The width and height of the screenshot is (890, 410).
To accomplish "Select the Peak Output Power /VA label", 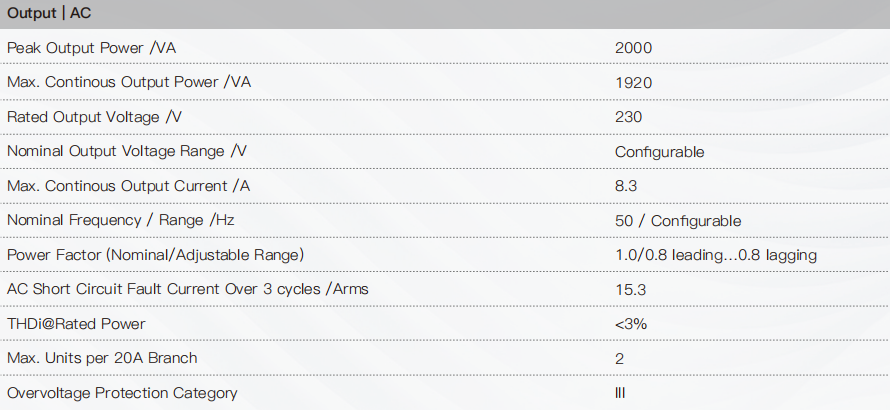I will 91,48.
